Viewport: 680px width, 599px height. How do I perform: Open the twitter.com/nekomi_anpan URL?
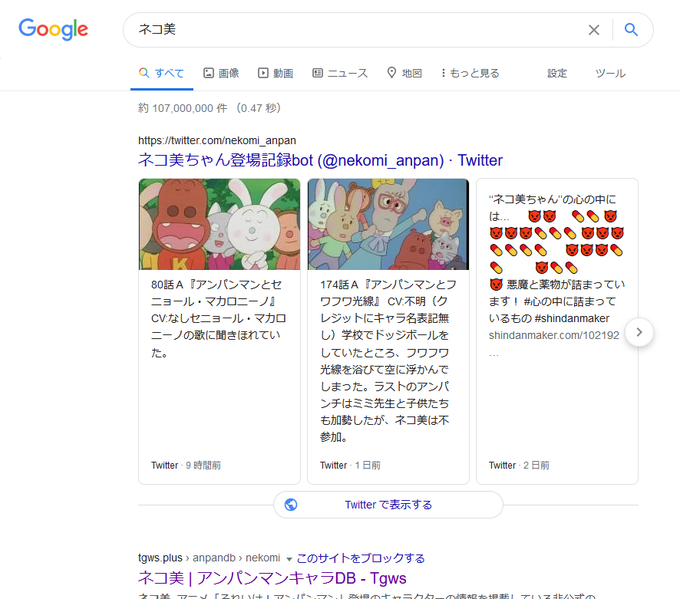pyautogui.click(x=217, y=141)
